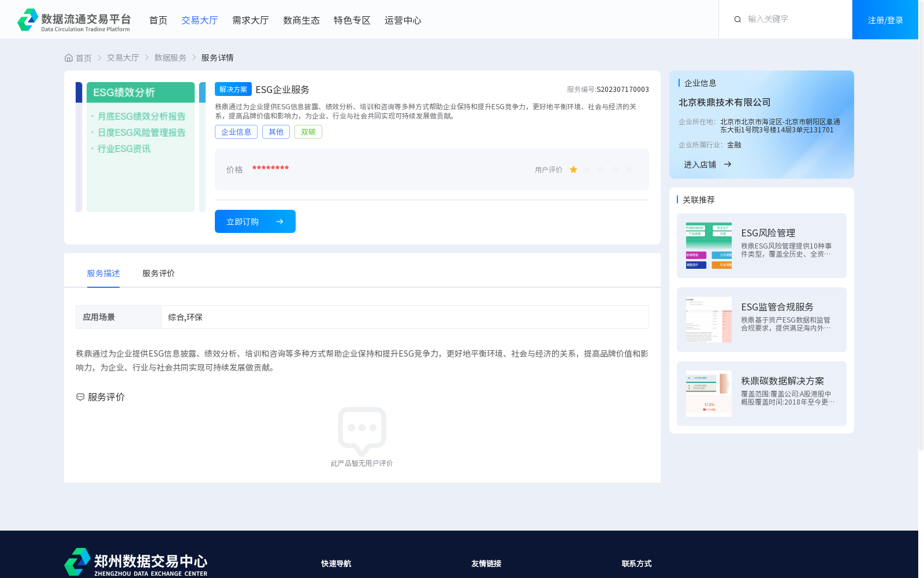This screenshot has width=924, height=578.
Task: Open 首页 in the top navigation
Action: point(158,20)
